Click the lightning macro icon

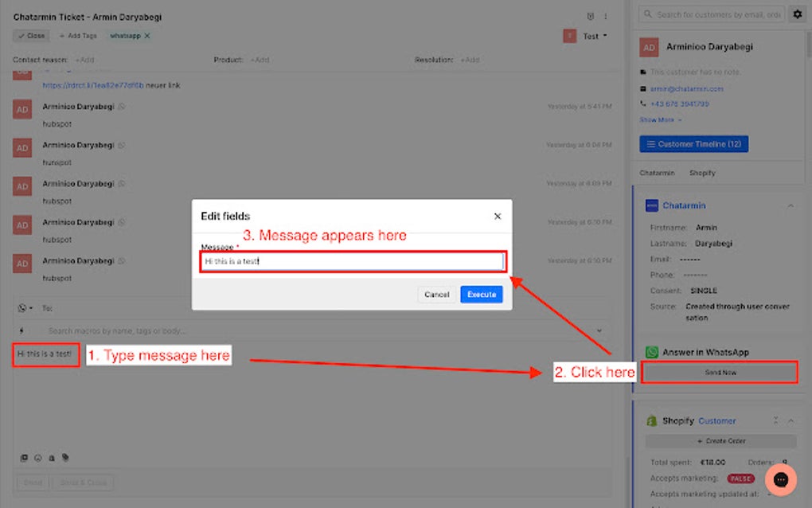pos(21,330)
